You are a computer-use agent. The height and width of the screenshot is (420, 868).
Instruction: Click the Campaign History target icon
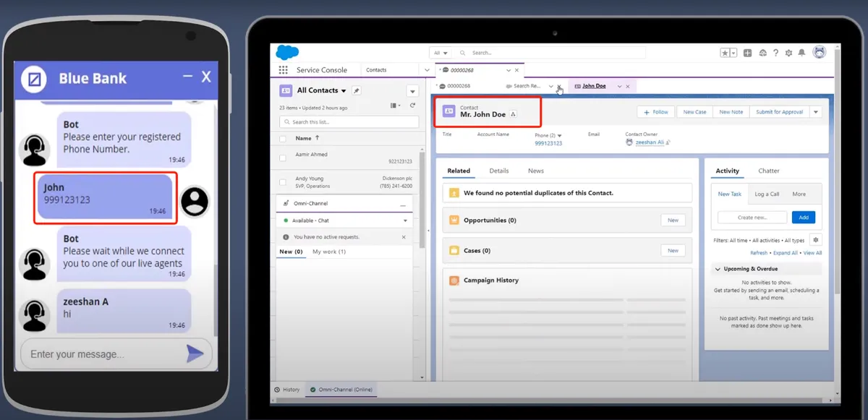(454, 280)
